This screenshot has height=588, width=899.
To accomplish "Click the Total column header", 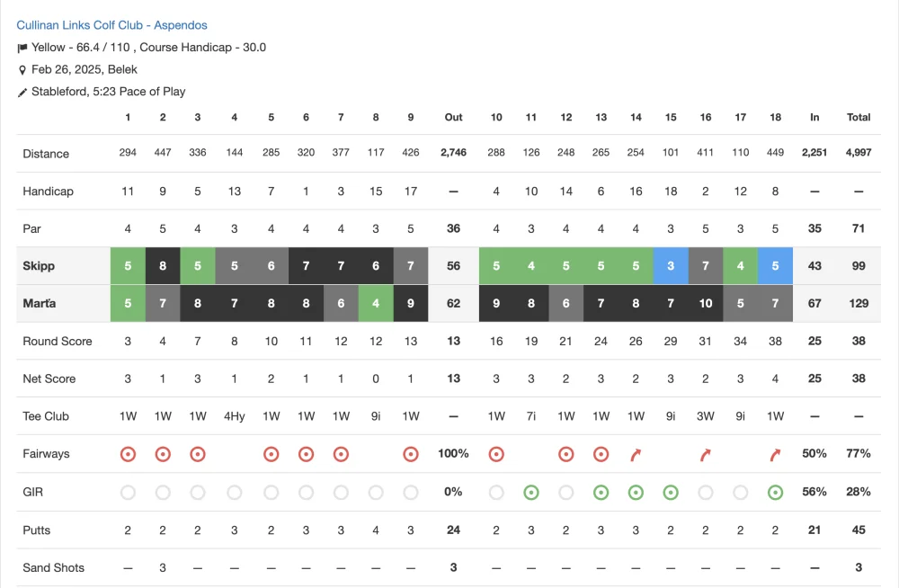I will (x=859, y=117).
